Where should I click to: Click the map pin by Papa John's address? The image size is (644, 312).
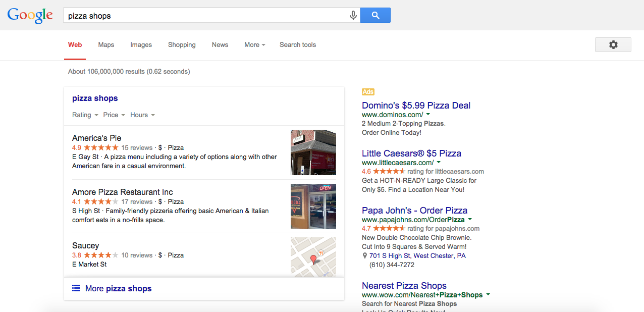pyautogui.click(x=365, y=256)
